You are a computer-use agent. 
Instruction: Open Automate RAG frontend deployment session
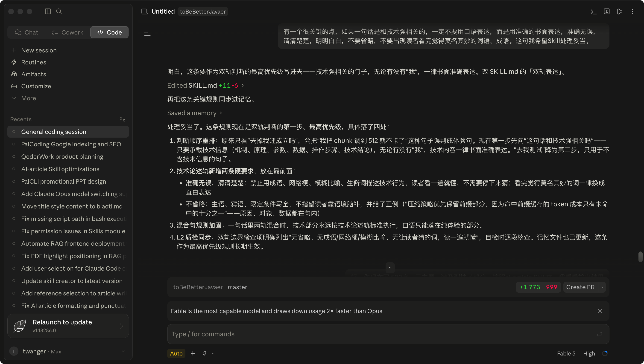68,243
